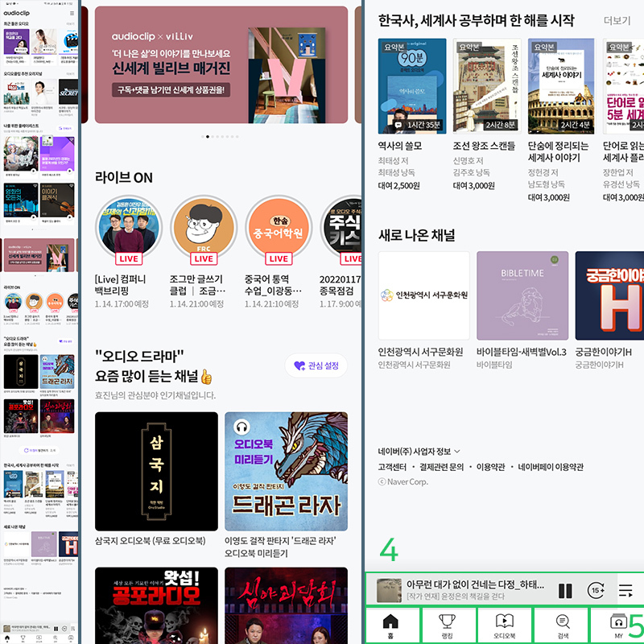Viewport: 644px width, 644px height.
Task: Open the 랭킹 trophy tab
Action: tap(447, 625)
